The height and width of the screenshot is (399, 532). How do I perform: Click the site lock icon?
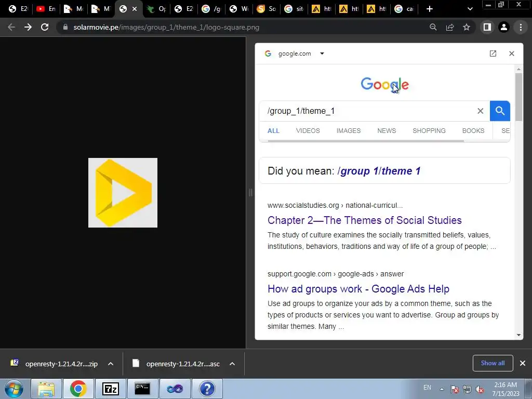tap(65, 27)
